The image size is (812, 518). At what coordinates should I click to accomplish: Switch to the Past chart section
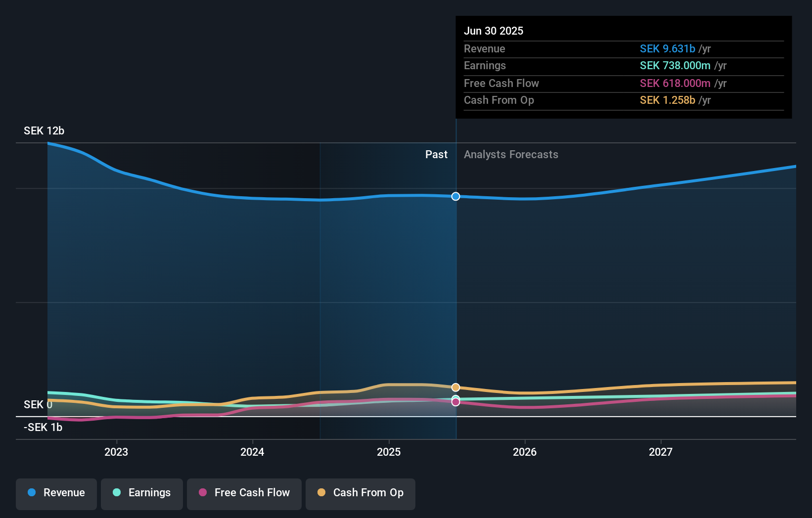[436, 155]
